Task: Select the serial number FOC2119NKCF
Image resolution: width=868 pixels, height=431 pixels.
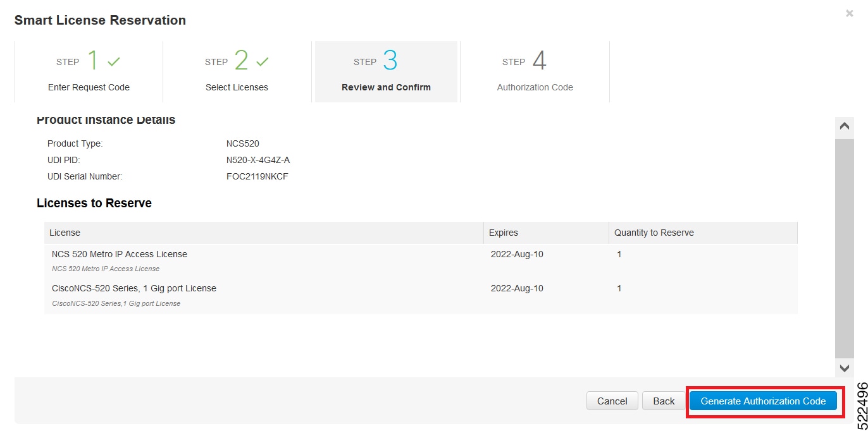Action: [257, 176]
